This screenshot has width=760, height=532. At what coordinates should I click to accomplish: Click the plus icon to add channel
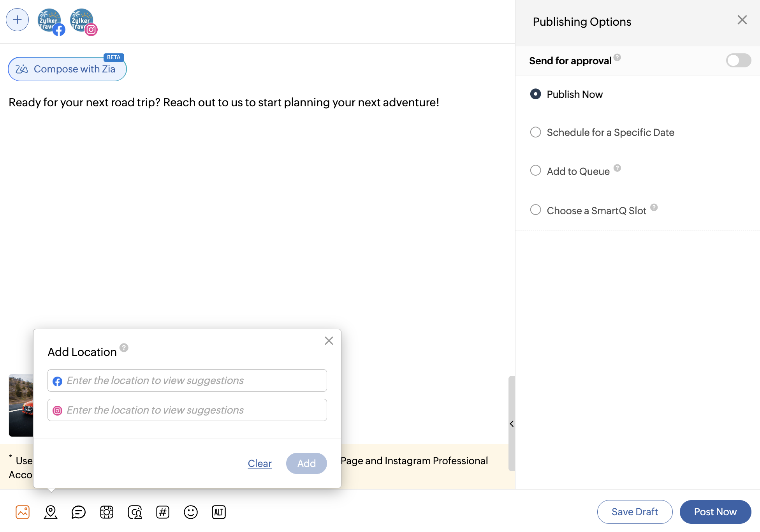[17, 20]
